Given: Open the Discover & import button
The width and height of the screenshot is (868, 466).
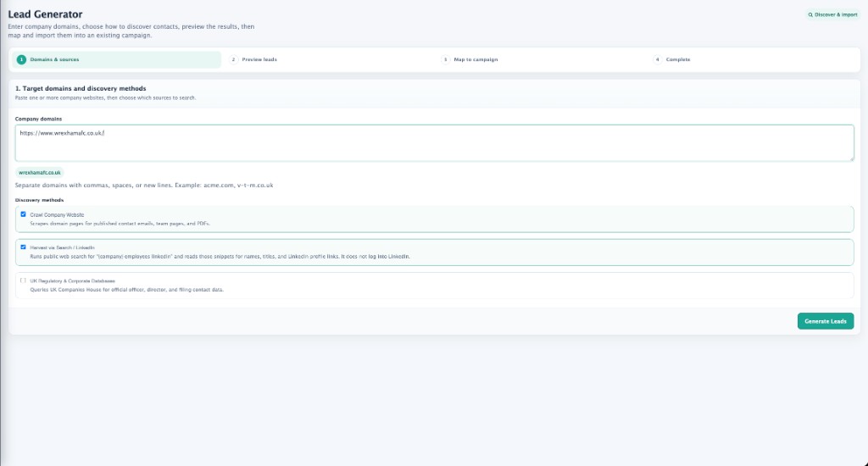Looking at the screenshot, I should [x=832, y=15].
